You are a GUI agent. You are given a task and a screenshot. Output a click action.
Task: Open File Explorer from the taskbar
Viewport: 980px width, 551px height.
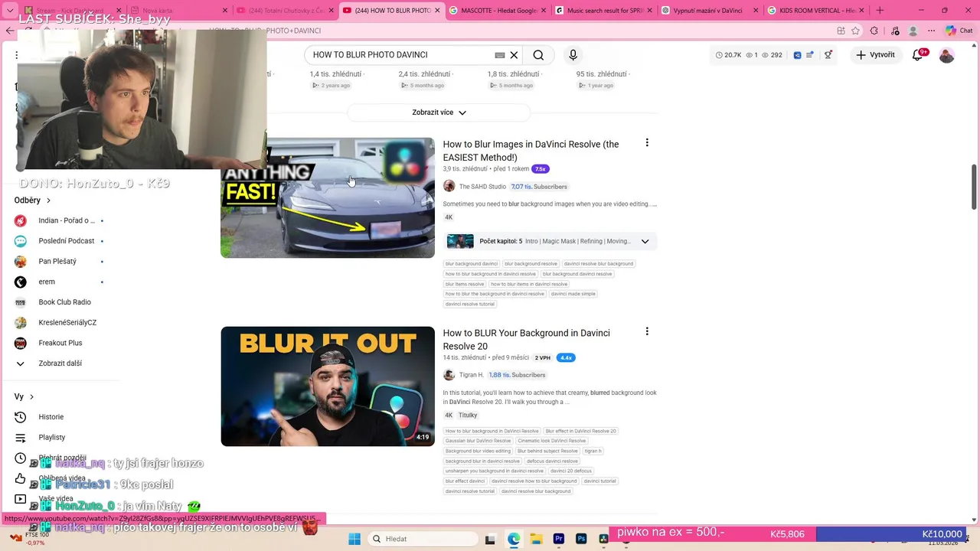[x=536, y=539]
